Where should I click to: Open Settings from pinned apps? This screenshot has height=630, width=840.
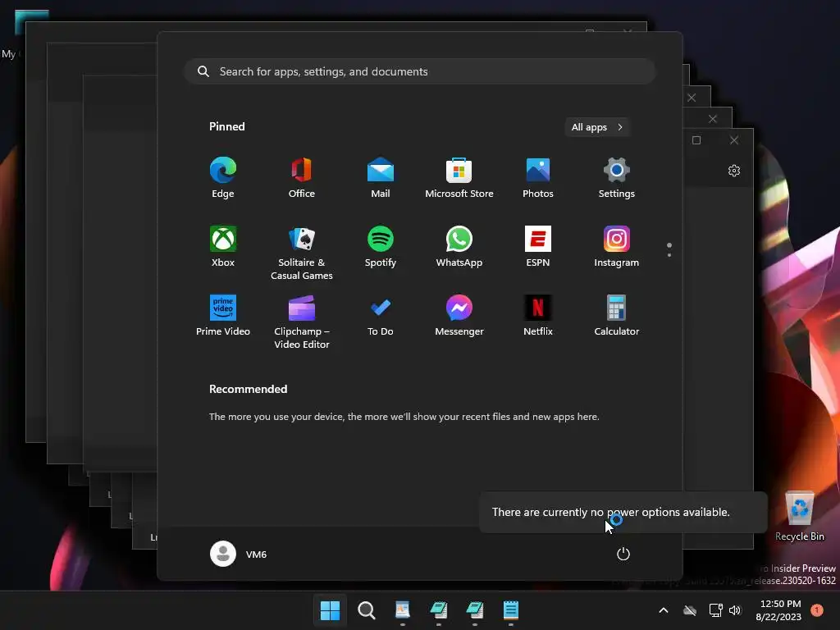[x=617, y=178]
